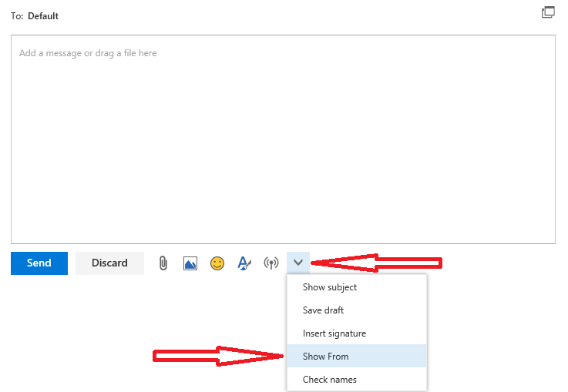The image size is (568, 392).
Task: Select Save draft in the dropdown menu
Action: [323, 310]
